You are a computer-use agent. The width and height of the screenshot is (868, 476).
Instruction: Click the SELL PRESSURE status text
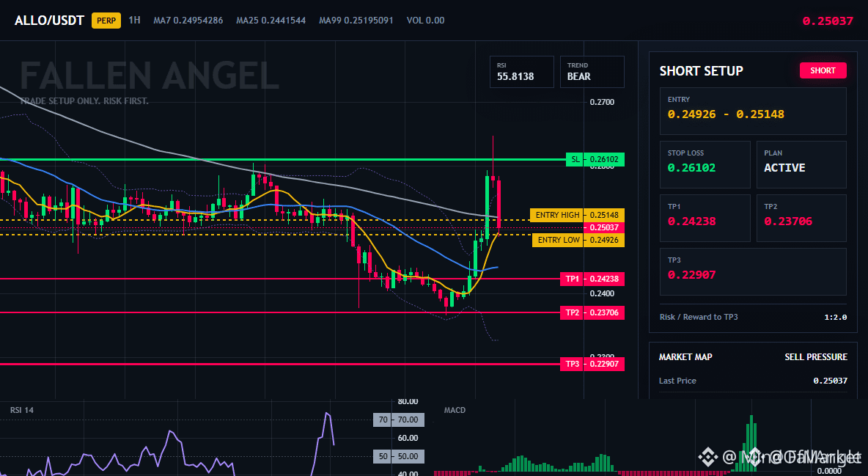click(816, 357)
